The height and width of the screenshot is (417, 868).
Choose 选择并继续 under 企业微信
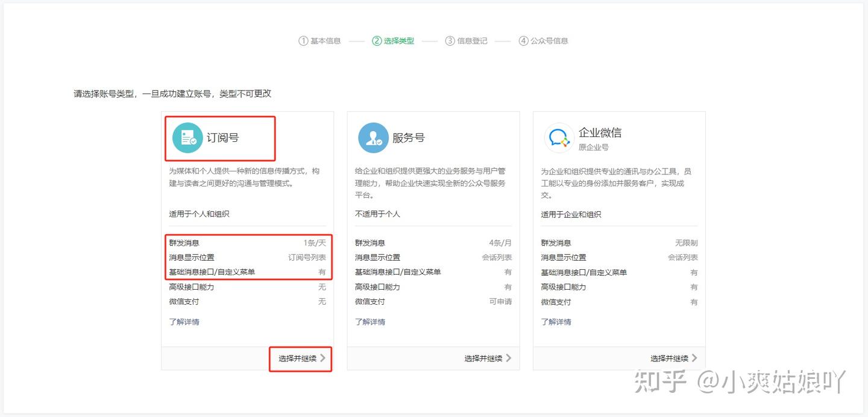coord(669,358)
